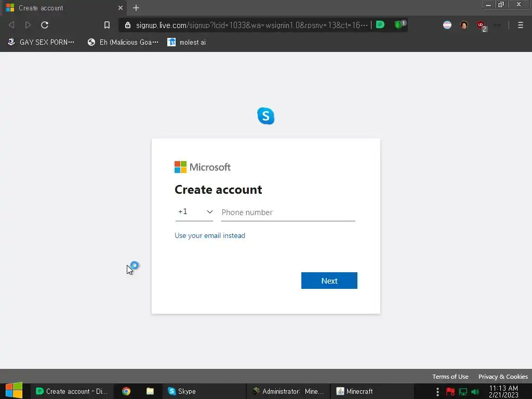Close the Create account tab
532x399 pixels.
121,8
